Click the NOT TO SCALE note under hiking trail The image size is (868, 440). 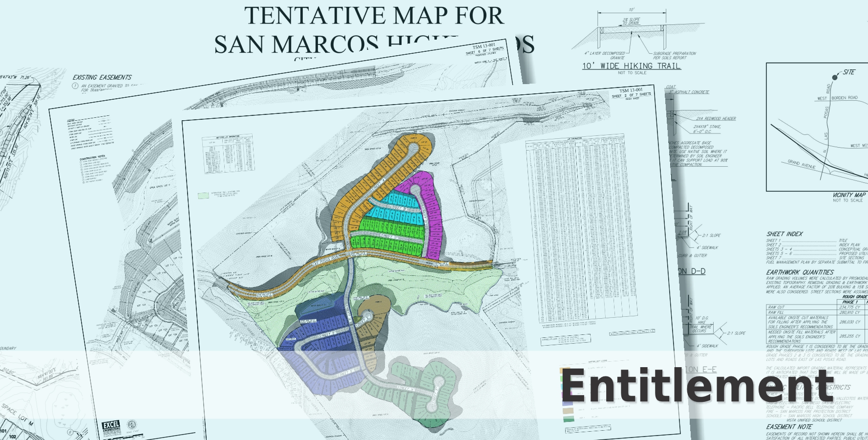632,73
